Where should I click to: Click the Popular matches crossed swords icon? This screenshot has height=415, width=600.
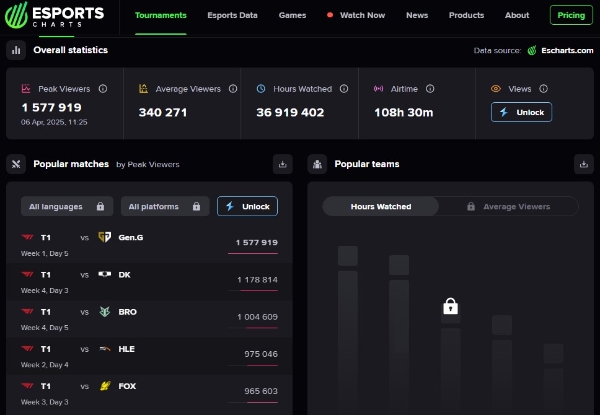(16, 164)
